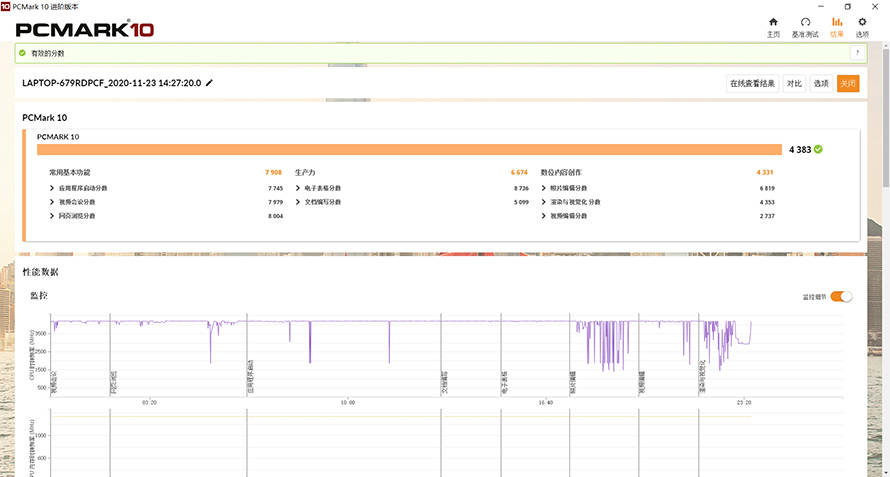Expand 电子表格分数 score row

(x=298, y=188)
